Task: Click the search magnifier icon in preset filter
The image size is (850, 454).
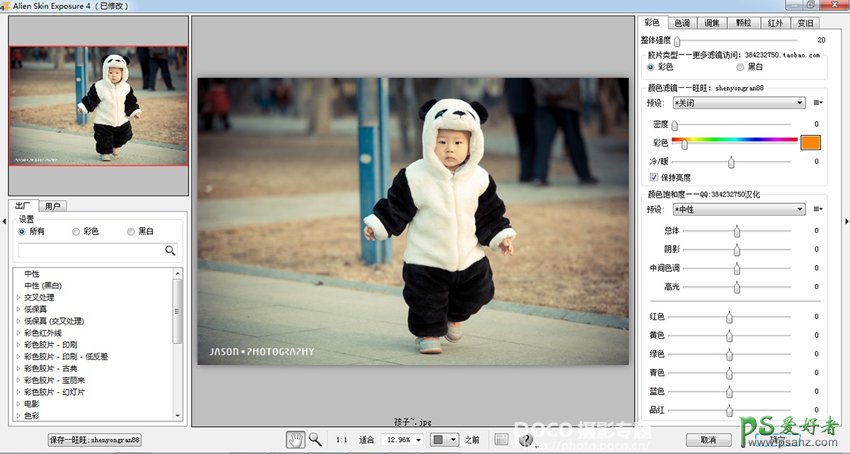Action: (170, 250)
